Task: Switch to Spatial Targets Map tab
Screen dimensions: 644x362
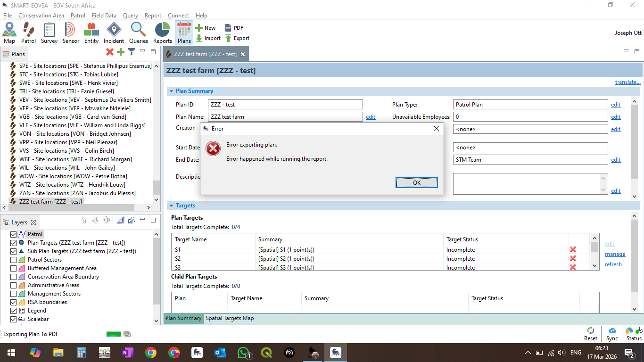Action: 230,318
